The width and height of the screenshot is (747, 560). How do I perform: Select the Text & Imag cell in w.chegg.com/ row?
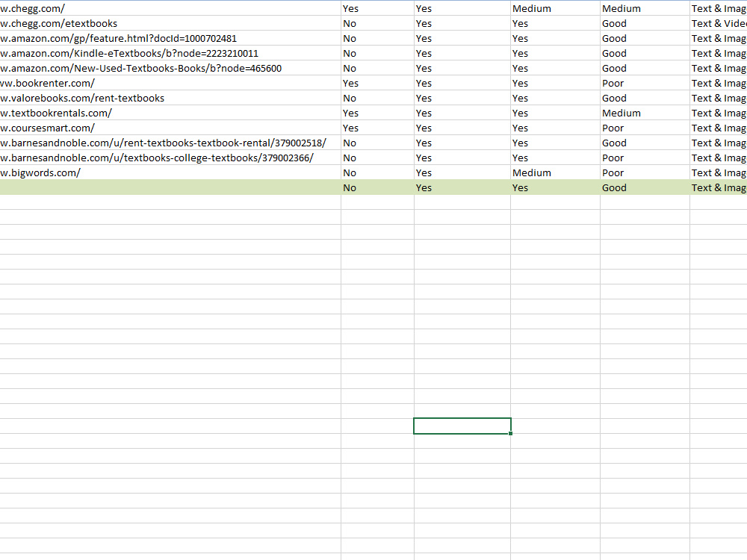click(x=719, y=8)
